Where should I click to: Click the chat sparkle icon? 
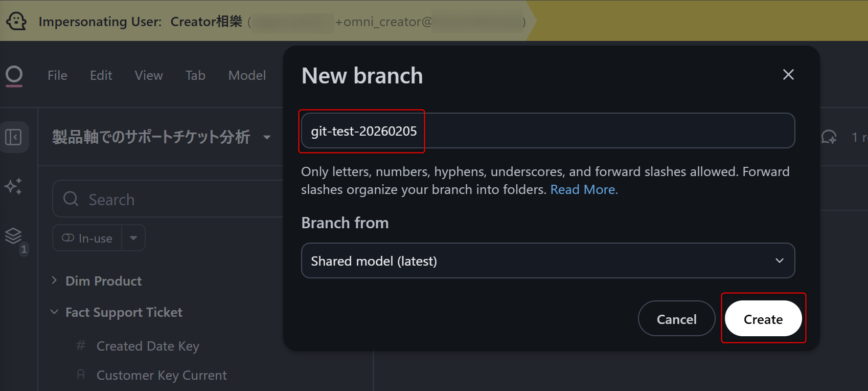pyautogui.click(x=829, y=137)
